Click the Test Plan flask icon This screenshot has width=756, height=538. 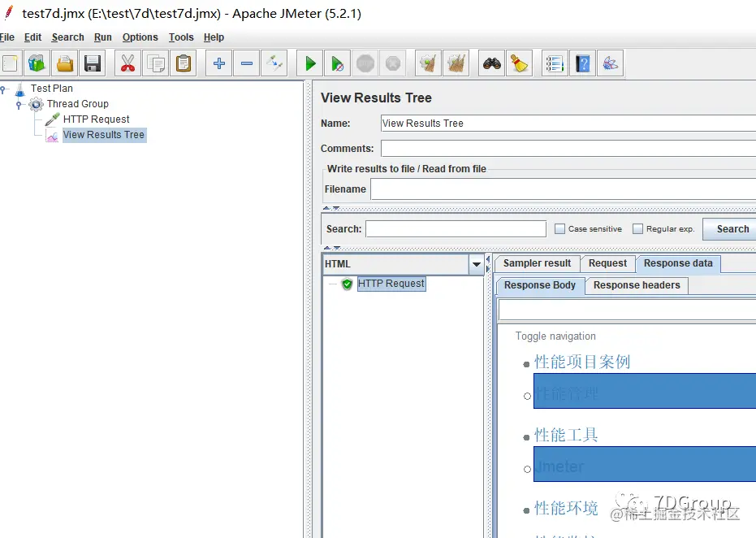tap(19, 89)
